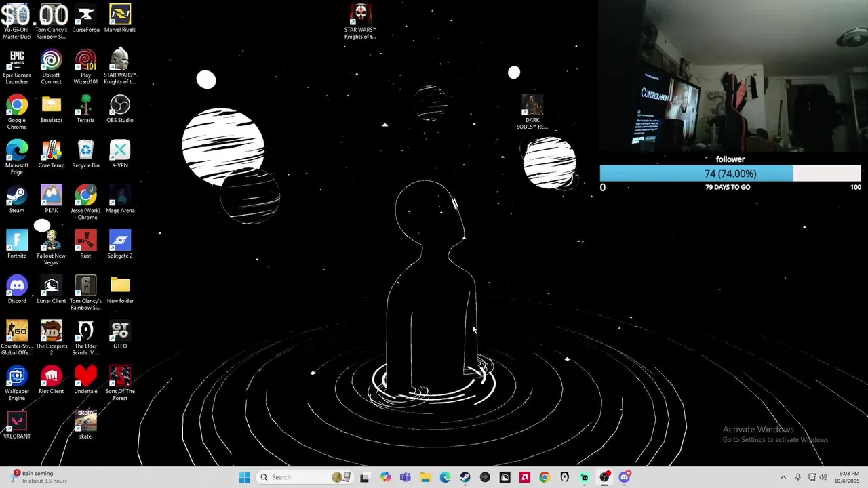The image size is (868, 488).
Task: Open the CurseForge desktop shortcut
Action: [x=85, y=19]
